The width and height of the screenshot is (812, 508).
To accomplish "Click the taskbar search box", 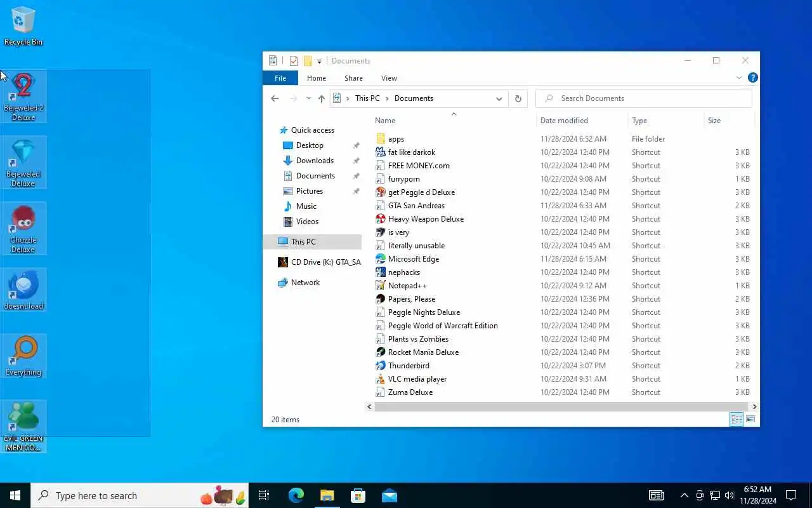I will [140, 495].
